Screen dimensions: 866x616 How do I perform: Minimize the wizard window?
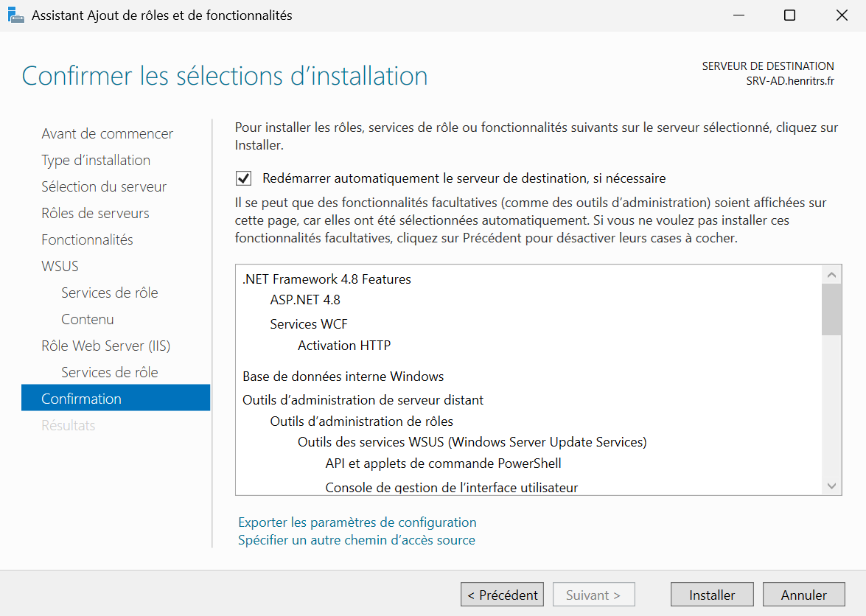[739, 15]
